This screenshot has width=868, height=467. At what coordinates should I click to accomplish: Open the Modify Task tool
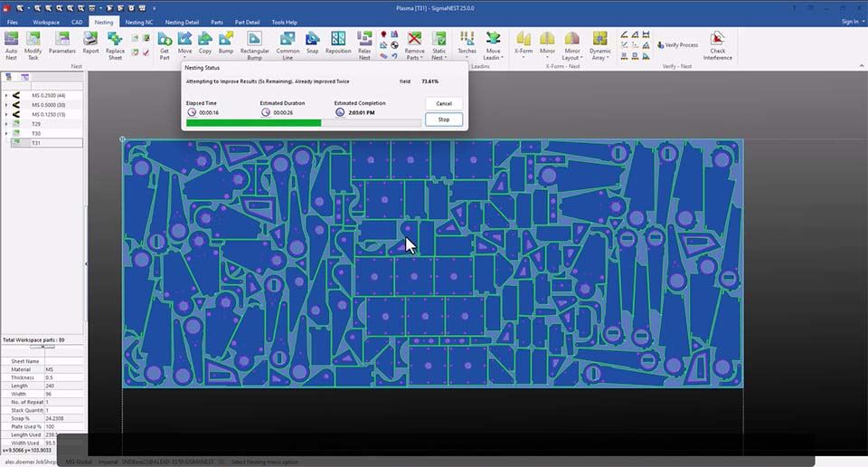click(x=33, y=45)
